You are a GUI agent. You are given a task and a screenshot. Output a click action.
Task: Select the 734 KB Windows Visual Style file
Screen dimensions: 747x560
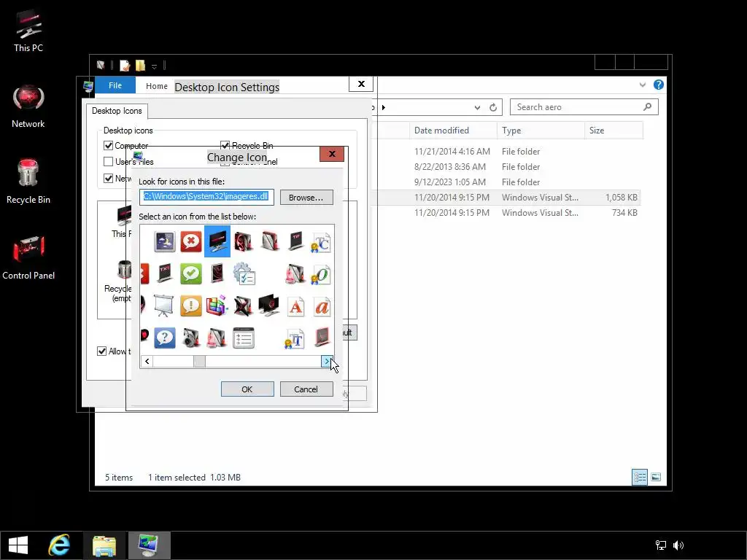point(505,212)
